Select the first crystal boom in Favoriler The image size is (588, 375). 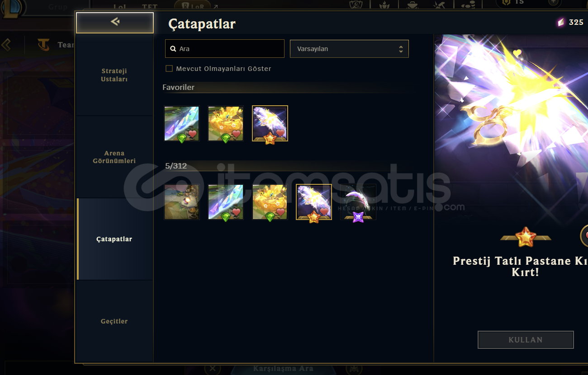[181, 123]
